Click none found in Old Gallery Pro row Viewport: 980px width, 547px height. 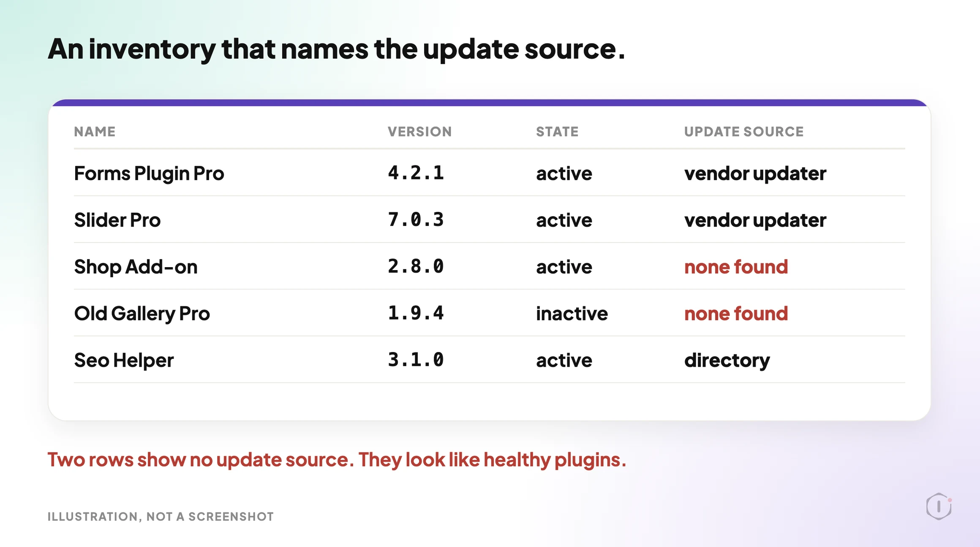[x=736, y=314]
